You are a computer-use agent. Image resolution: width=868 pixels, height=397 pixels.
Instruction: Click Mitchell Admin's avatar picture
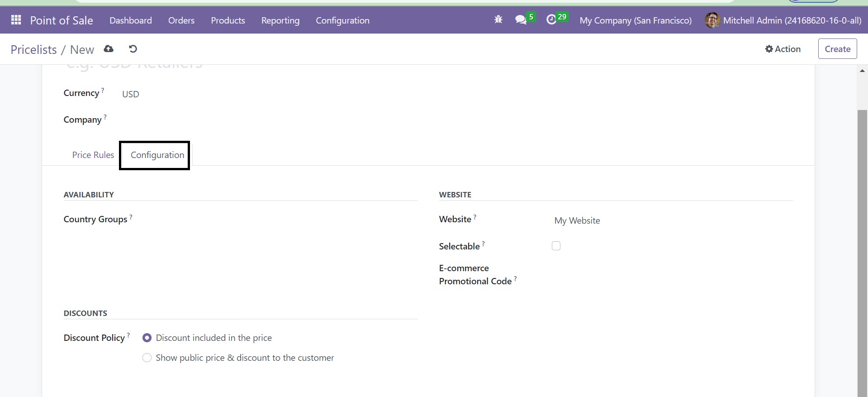click(x=712, y=20)
